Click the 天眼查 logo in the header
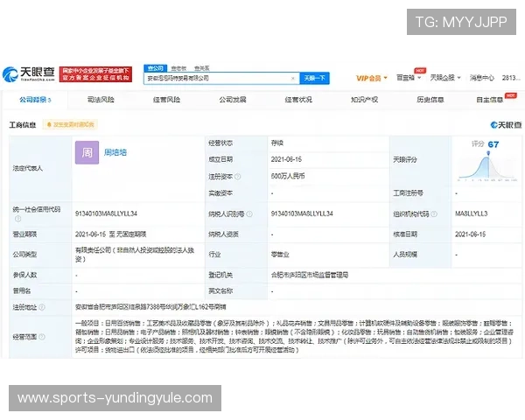 [29, 74]
